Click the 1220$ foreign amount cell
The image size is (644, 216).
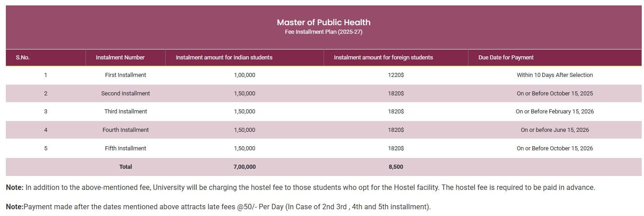coord(396,75)
